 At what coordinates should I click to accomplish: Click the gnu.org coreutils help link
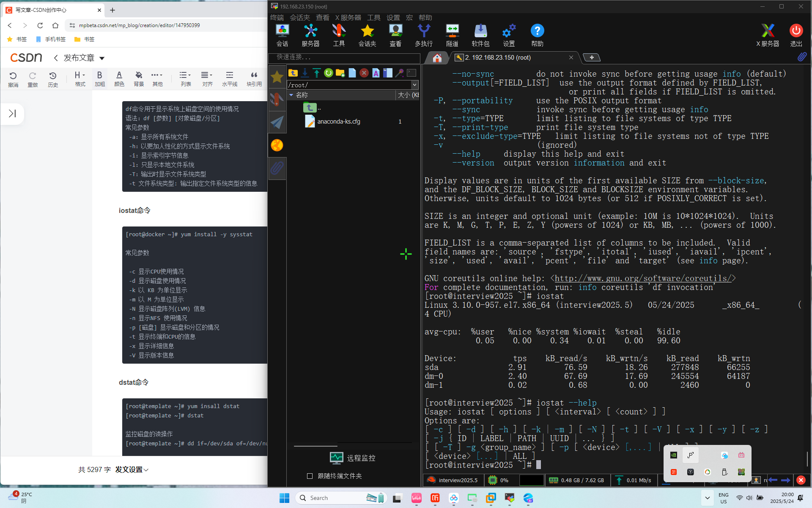click(x=642, y=278)
